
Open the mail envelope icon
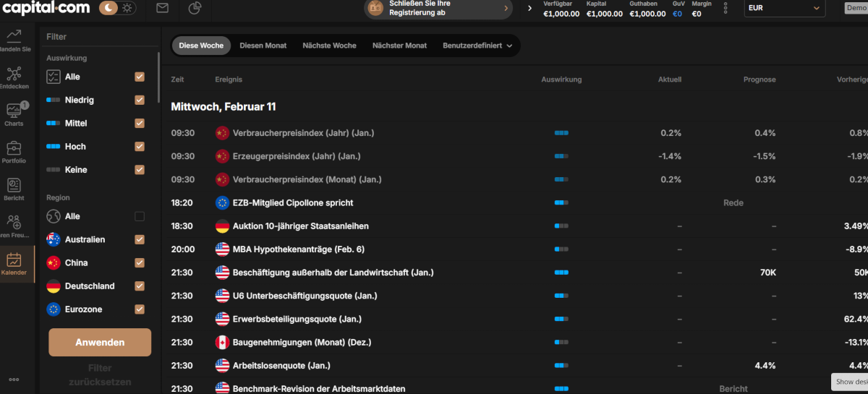coord(163,9)
